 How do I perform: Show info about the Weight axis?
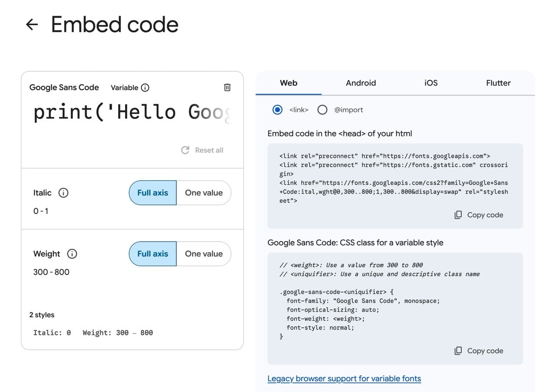click(x=72, y=254)
